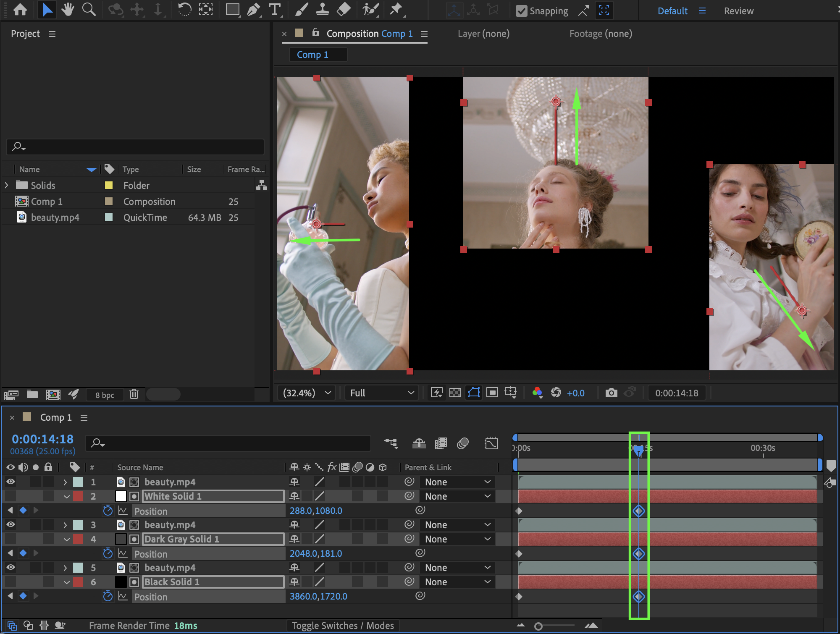
Task: Select the Zoom magnifier tool
Action: (89, 9)
